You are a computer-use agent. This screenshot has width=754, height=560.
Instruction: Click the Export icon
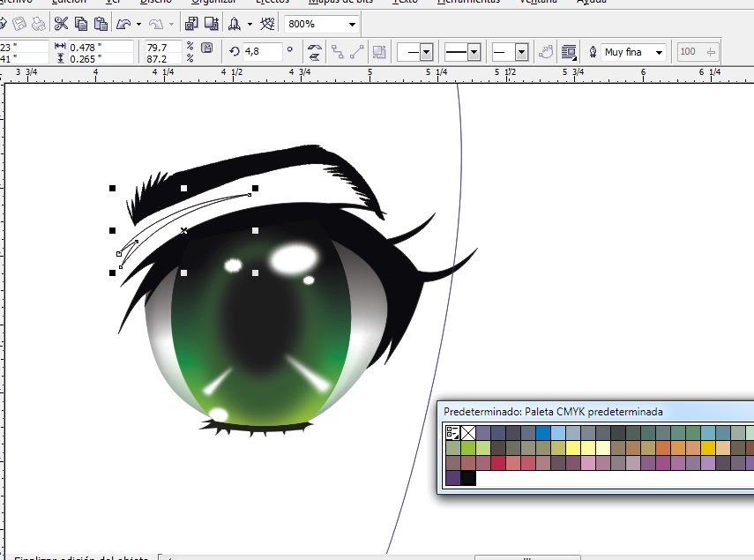tap(211, 24)
